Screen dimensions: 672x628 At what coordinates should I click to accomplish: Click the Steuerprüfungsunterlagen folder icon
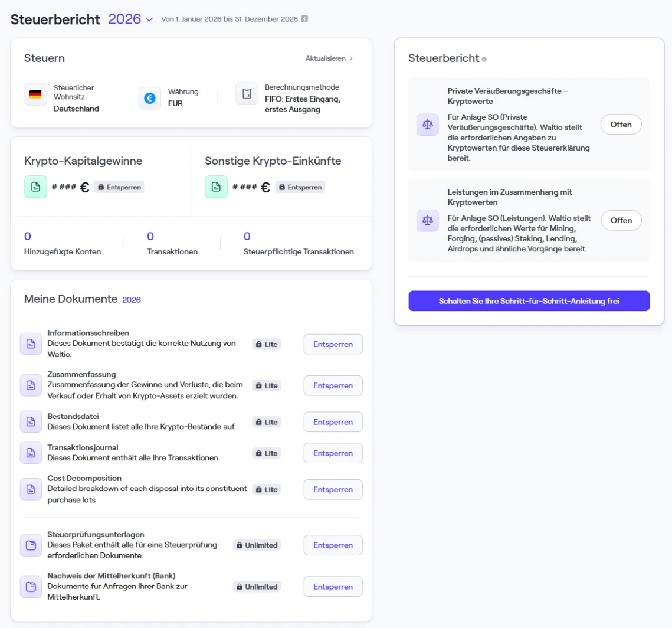click(x=31, y=545)
